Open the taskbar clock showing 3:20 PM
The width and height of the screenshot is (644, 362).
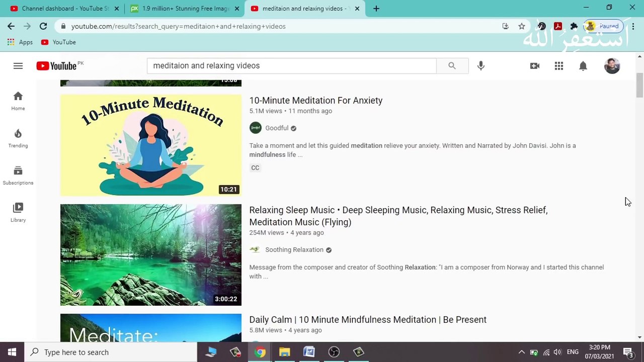pyautogui.click(x=599, y=352)
